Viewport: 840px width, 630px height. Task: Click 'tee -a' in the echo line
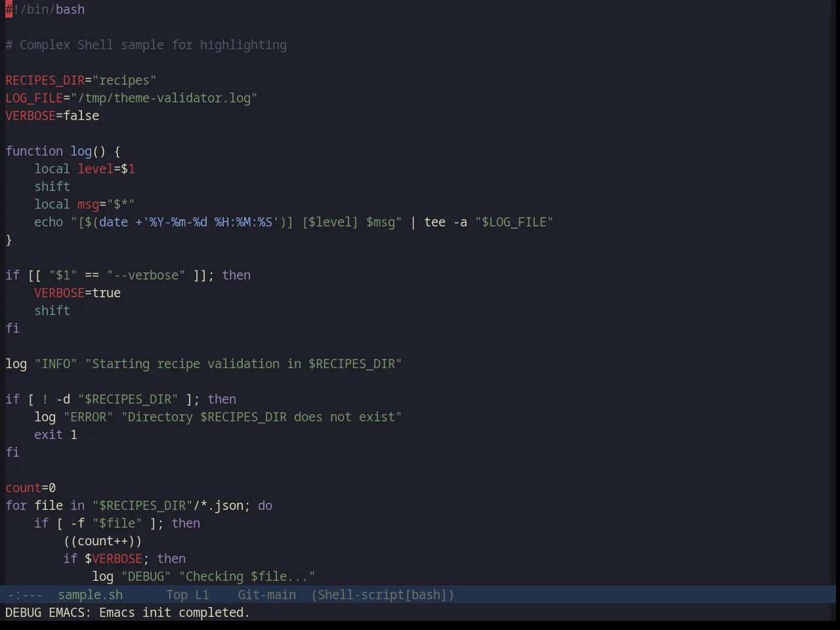446,222
